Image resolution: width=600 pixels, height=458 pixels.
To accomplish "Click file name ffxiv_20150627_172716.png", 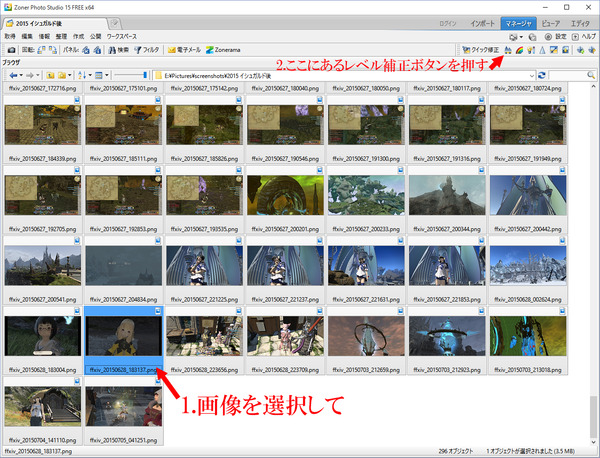I will point(42,88).
